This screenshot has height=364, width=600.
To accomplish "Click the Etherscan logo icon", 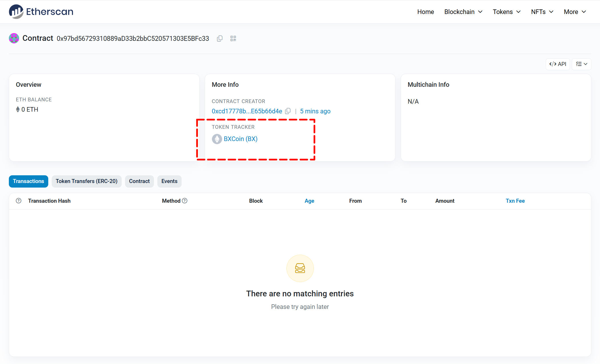I will point(16,12).
